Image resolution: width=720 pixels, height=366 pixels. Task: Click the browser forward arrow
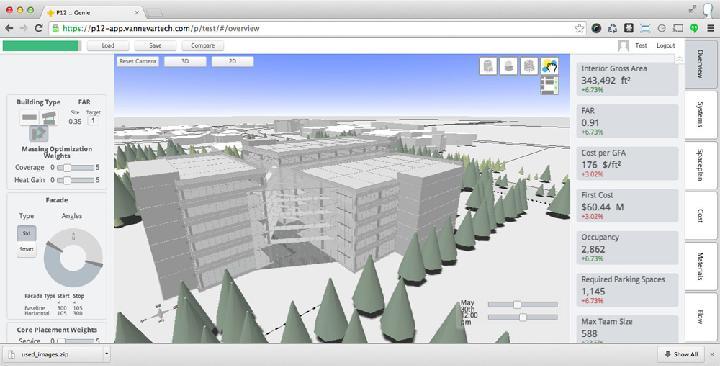pos(24,28)
